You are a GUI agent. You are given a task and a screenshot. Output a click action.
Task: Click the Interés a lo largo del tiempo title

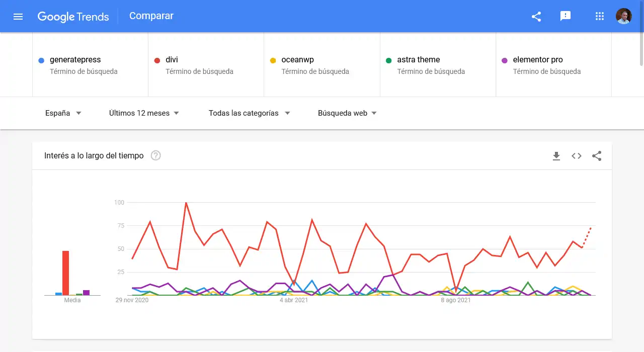[x=94, y=156]
